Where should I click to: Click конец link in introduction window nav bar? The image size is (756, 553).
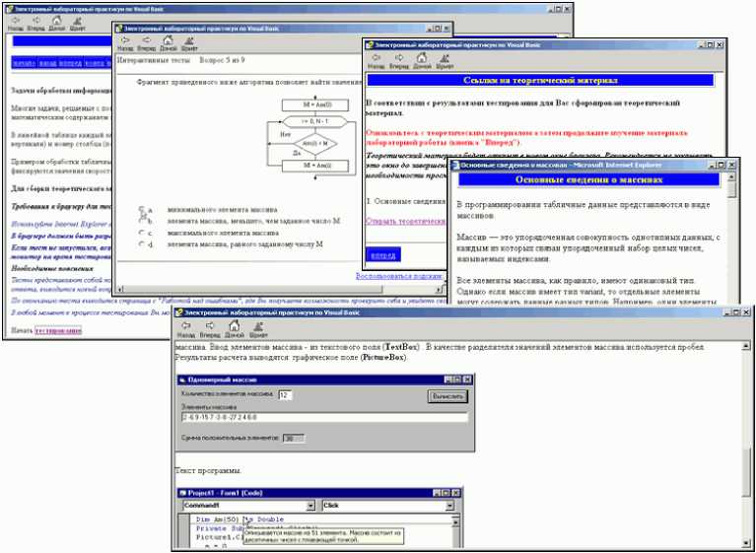pyautogui.click(x=93, y=63)
